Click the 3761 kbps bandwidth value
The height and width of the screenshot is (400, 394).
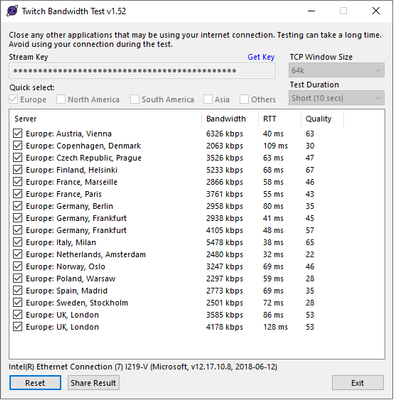point(225,194)
